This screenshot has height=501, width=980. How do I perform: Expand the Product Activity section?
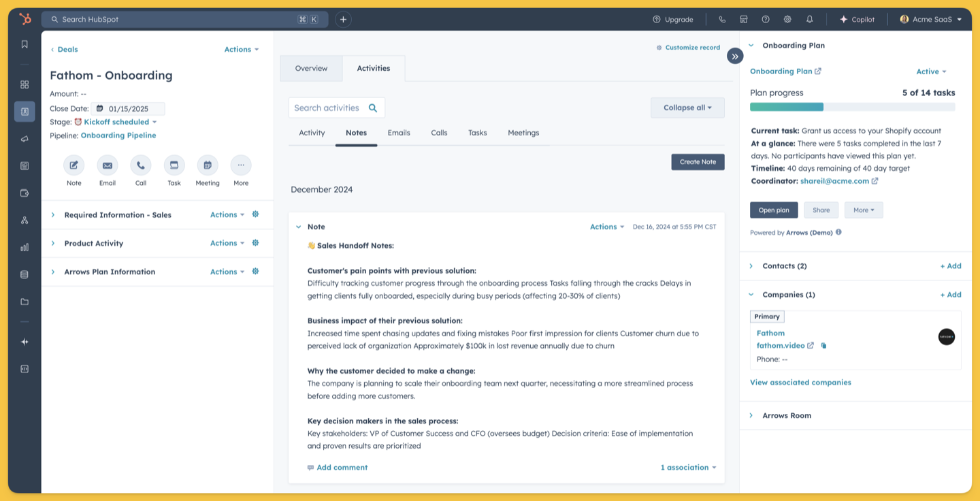pos(53,243)
